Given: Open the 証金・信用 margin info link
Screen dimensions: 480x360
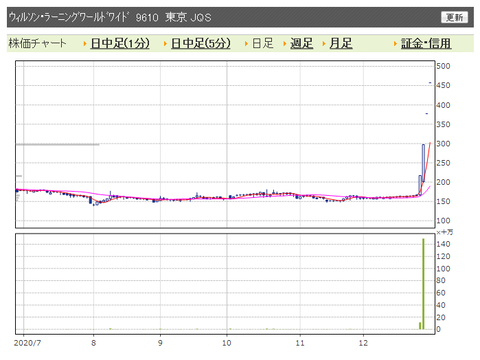Looking at the screenshot, I should 426,43.
